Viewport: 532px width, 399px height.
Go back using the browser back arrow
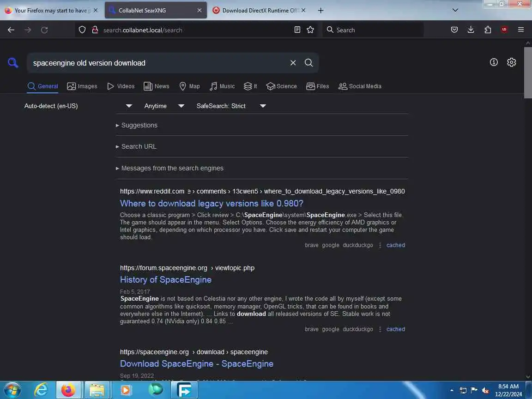[x=11, y=30]
